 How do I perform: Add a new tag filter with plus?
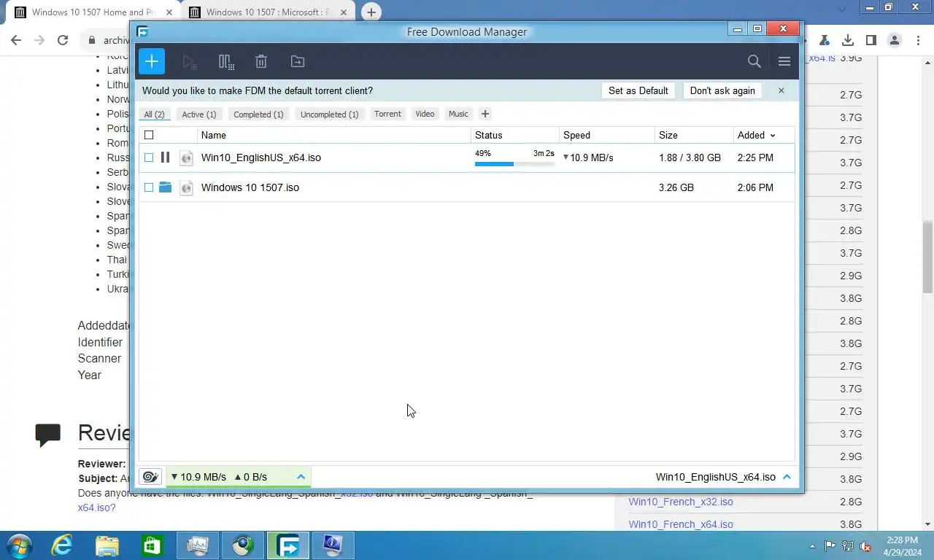click(485, 114)
